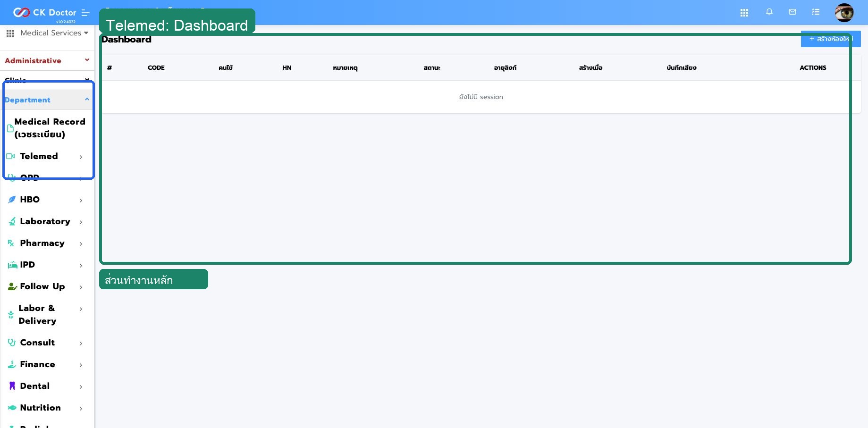The height and width of the screenshot is (428, 868).
Task: Click the CK Doctor logo
Action: click(44, 12)
